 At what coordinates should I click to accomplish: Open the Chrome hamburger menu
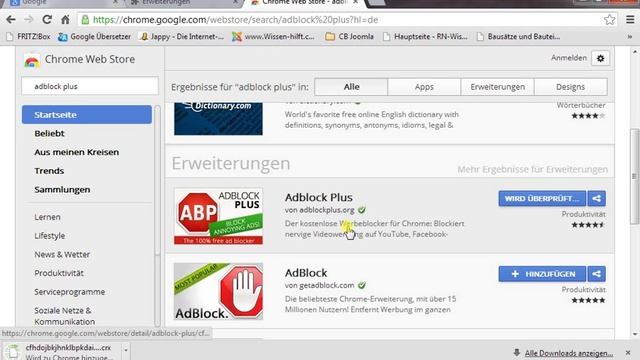point(630,20)
